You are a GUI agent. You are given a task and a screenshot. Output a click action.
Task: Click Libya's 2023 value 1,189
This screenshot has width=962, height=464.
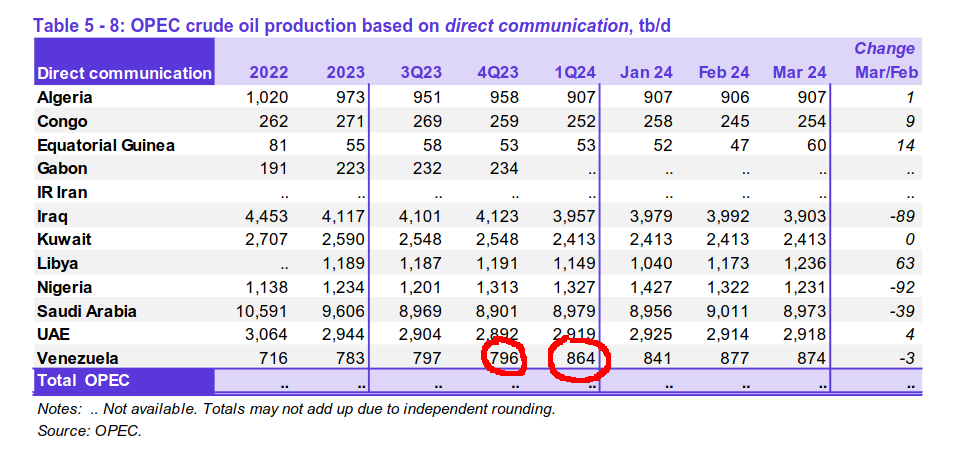(342, 264)
